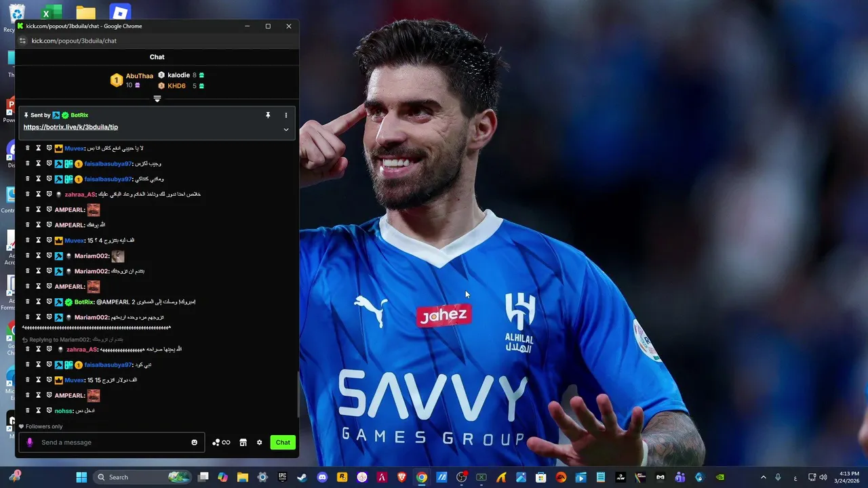Ban nohss using the shield icon
This screenshot has width=868, height=488.
pos(49,411)
